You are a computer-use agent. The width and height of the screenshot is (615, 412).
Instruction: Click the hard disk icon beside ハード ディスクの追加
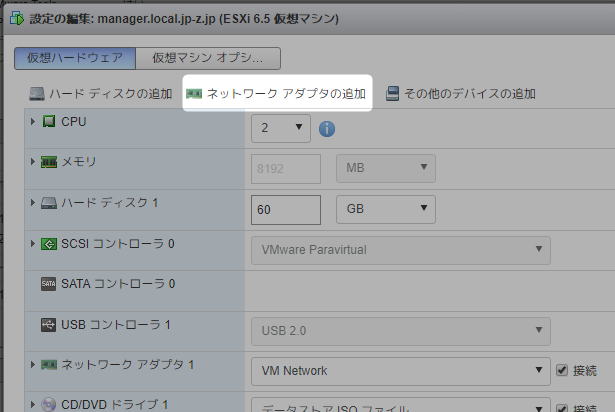pos(37,94)
